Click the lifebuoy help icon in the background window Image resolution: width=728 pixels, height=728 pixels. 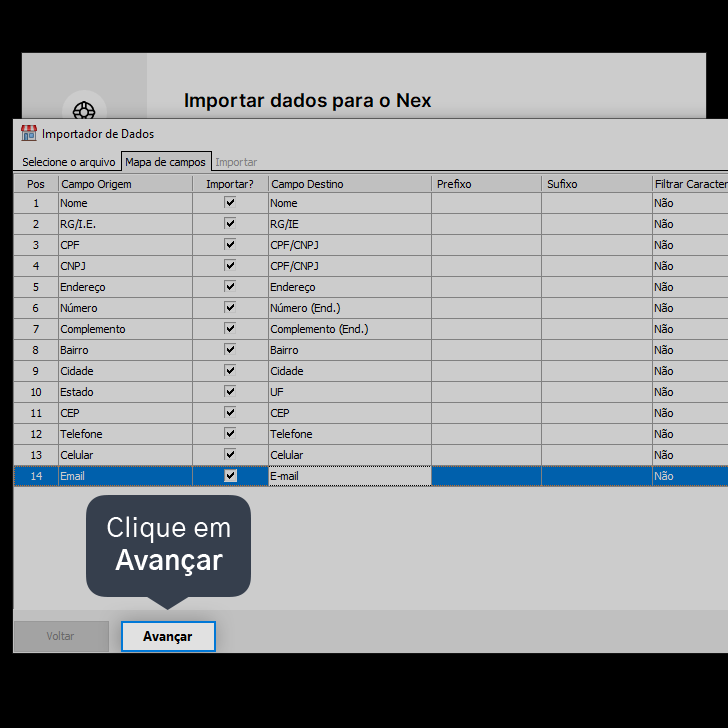tap(84, 111)
